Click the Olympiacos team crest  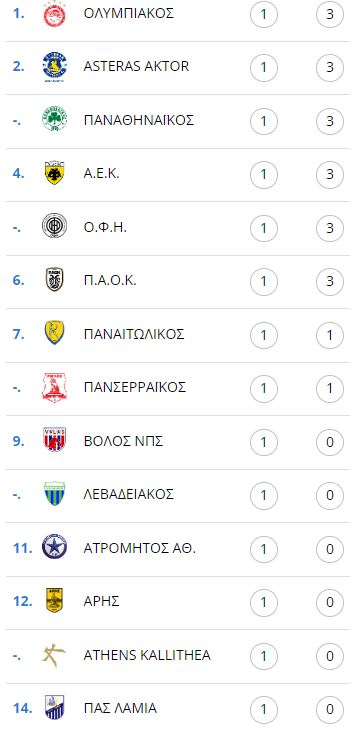coord(54,14)
